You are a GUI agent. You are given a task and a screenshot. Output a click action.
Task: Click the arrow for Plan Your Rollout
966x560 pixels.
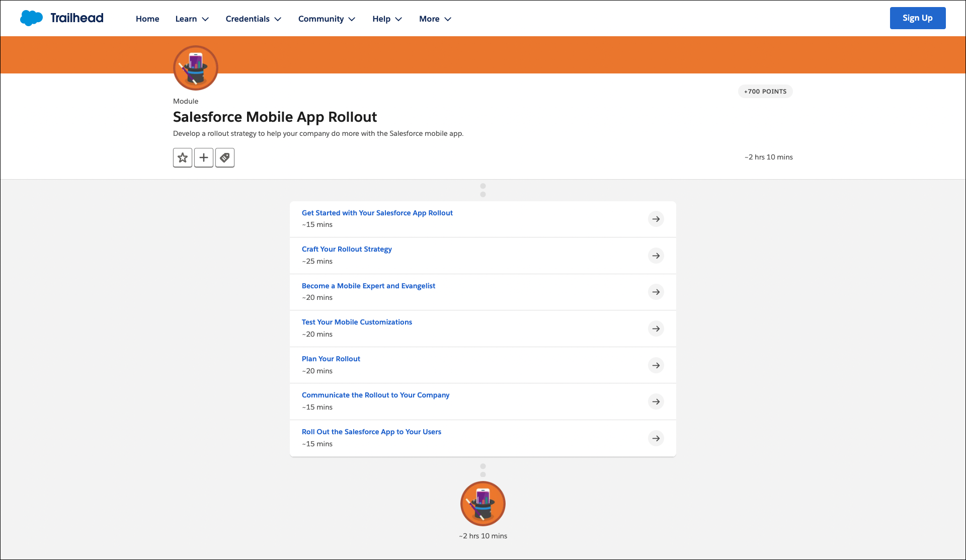(656, 365)
